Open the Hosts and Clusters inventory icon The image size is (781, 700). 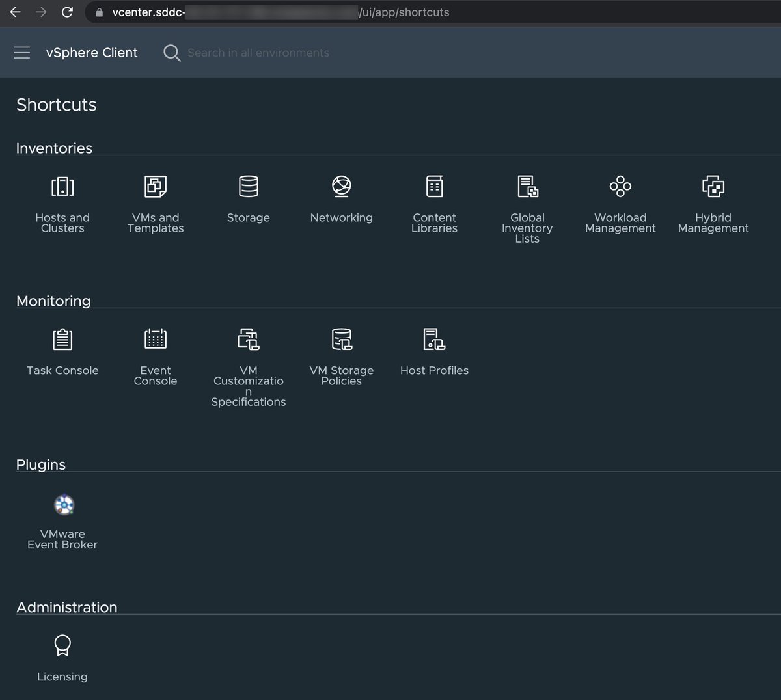[62, 187]
